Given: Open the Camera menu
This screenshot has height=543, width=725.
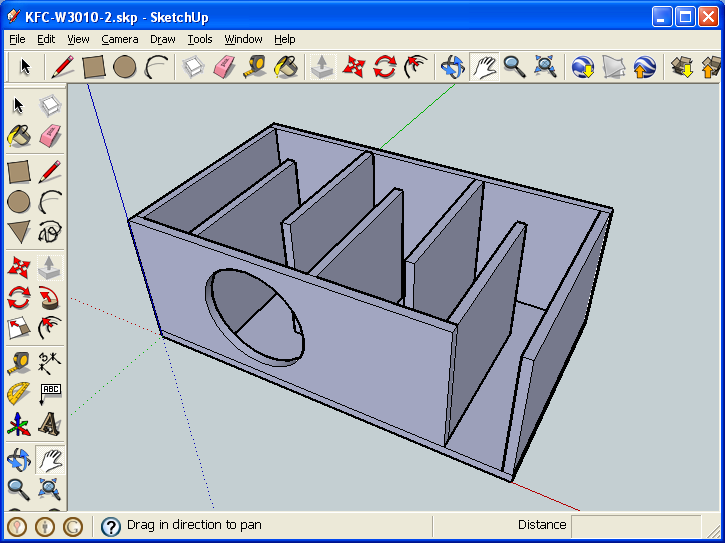Looking at the screenshot, I should click(120, 39).
